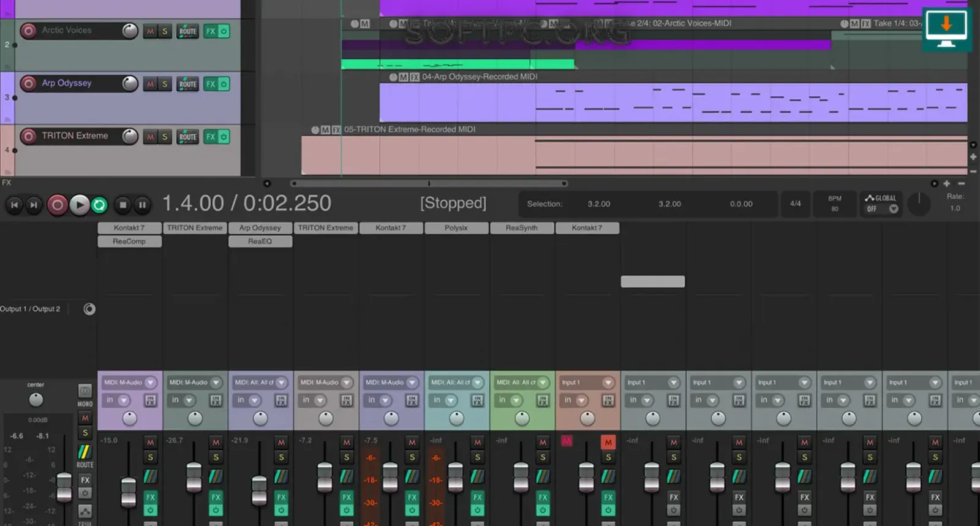Open routing for the Arctic Voices track
The height and width of the screenshot is (526, 980).
[x=188, y=31]
